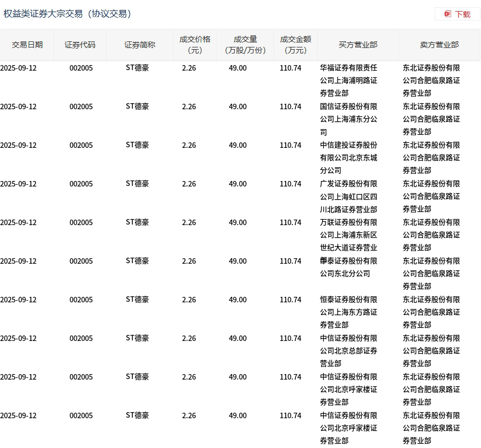Click the 成交金额(万元) column header
The height and width of the screenshot is (448, 481).
(x=296, y=45)
